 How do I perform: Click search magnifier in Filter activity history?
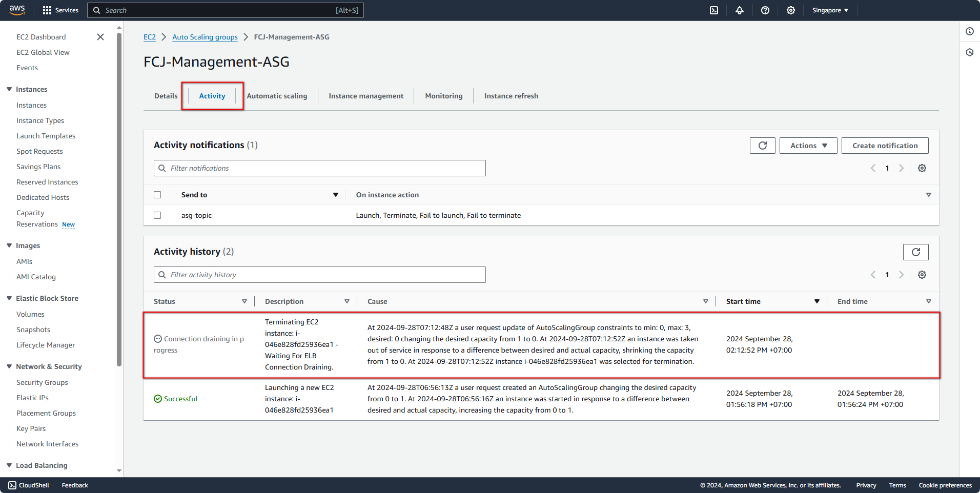[162, 275]
